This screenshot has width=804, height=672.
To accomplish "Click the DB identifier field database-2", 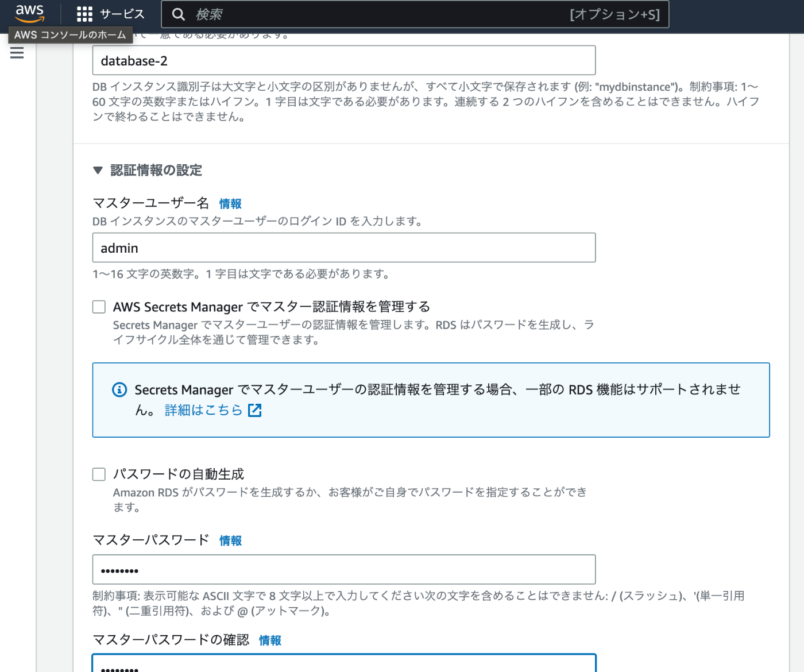I will coord(344,60).
